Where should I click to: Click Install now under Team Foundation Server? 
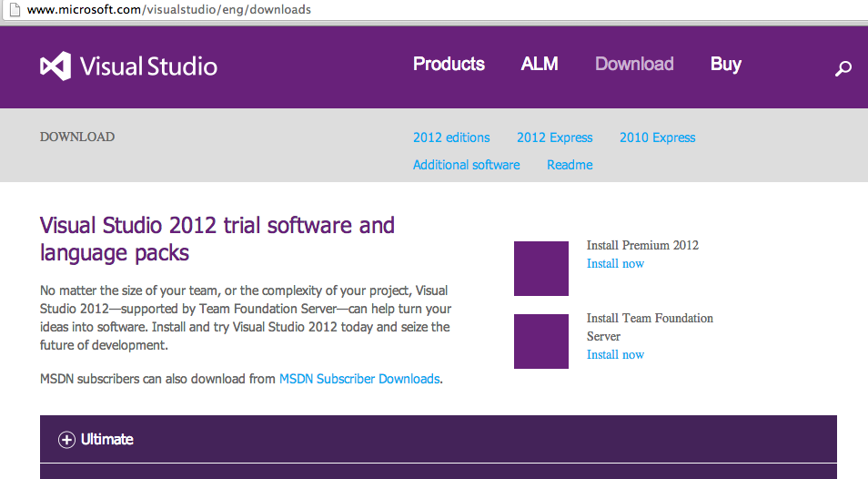[616, 354]
